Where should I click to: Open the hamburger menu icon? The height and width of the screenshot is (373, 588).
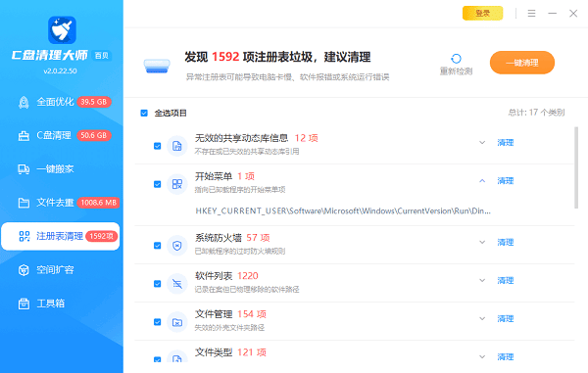pos(531,14)
